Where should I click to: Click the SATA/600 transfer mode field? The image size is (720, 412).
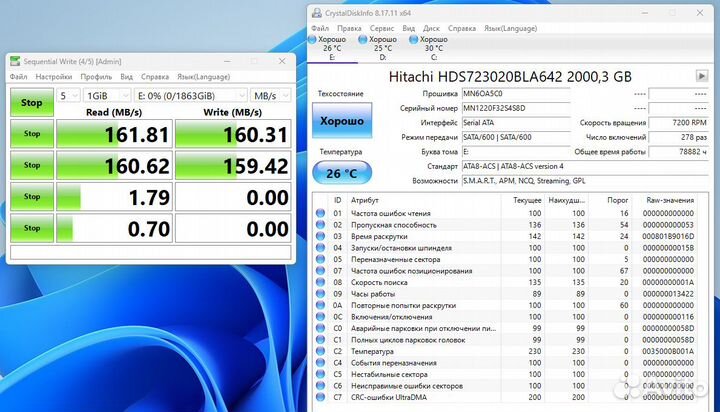(x=516, y=137)
